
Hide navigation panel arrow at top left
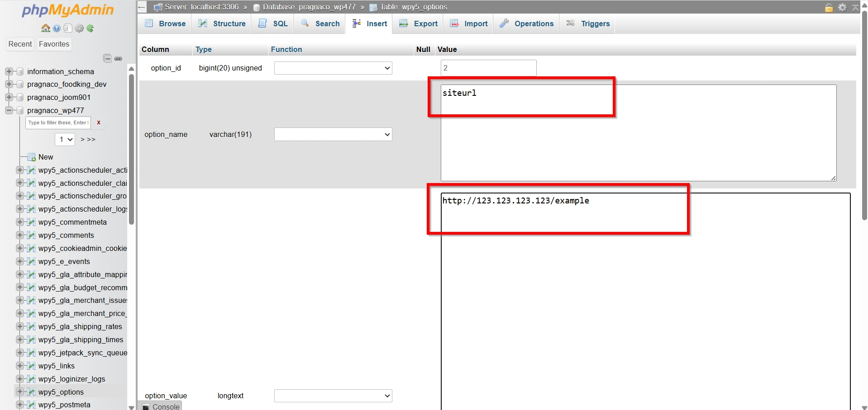pyautogui.click(x=142, y=7)
